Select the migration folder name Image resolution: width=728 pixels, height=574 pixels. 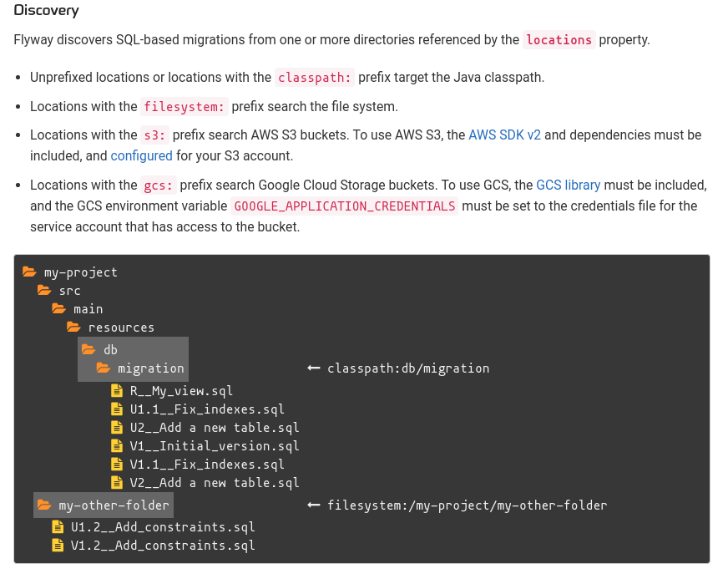point(151,368)
